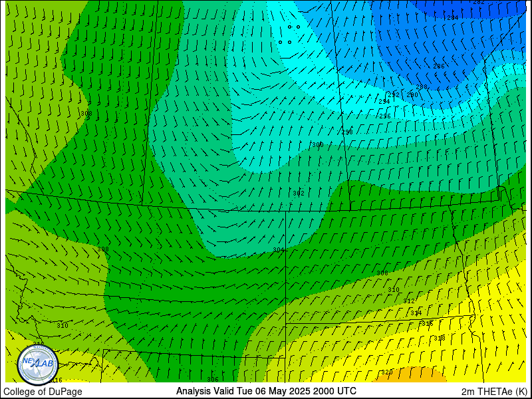
Task: Click the 294 contour label
Action: [384, 102]
